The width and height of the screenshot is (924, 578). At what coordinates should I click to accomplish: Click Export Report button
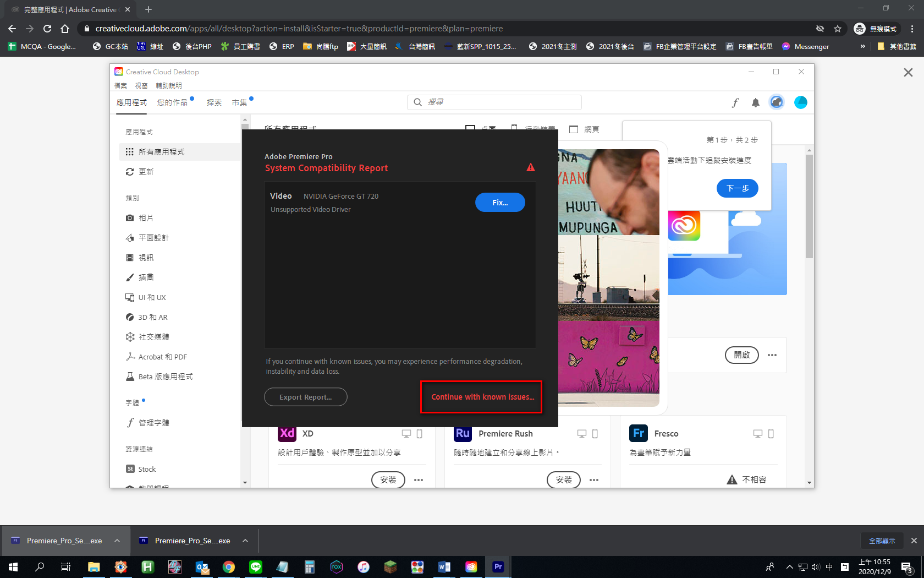click(x=305, y=397)
